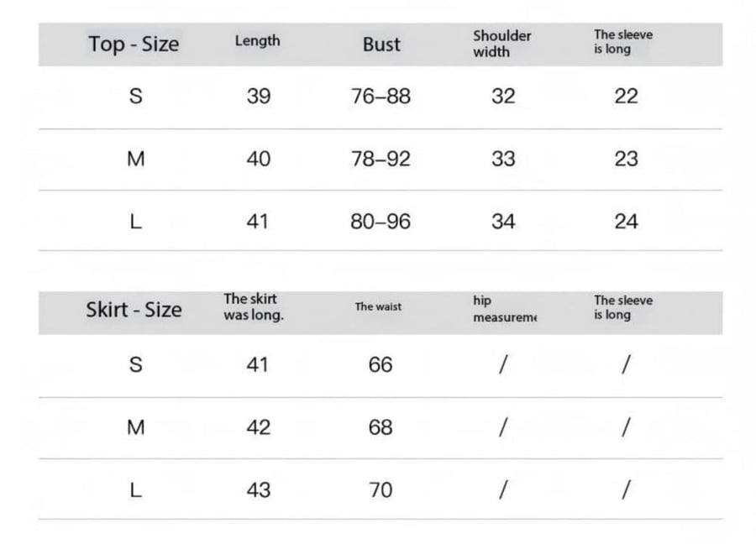Select top size L row label

tap(136, 222)
